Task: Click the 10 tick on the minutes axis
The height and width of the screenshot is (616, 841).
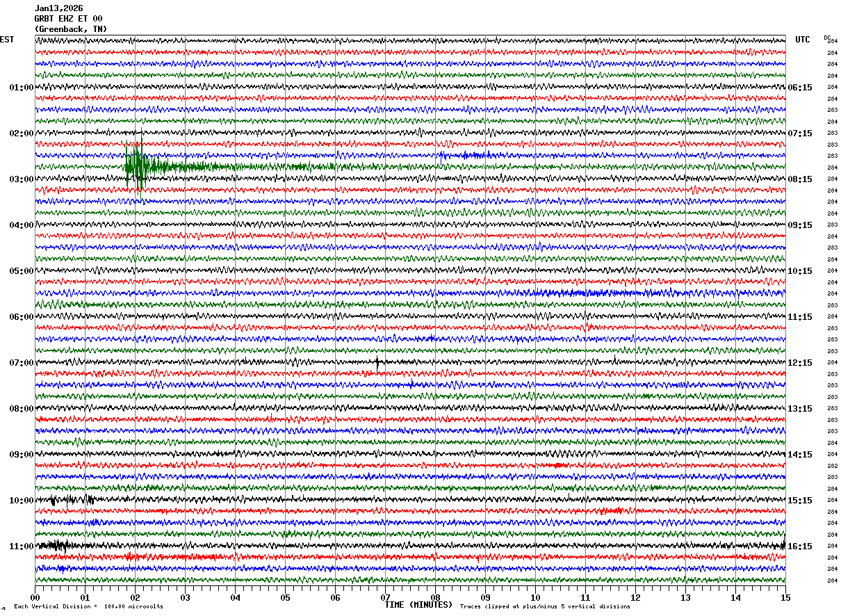Action: coord(535,597)
